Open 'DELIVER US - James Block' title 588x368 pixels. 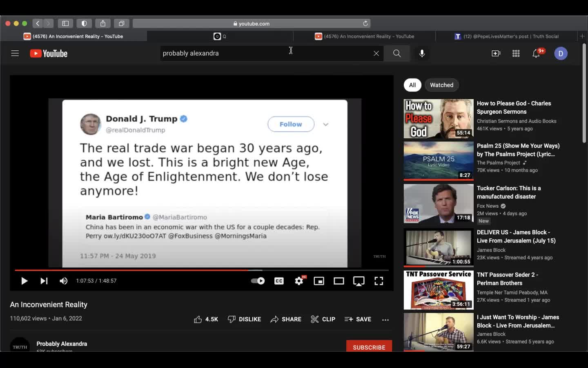coord(516,236)
